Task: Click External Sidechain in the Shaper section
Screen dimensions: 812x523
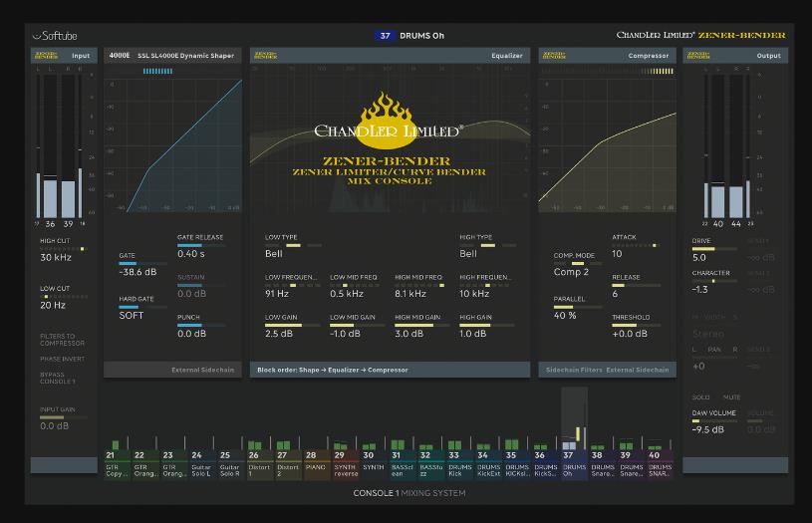Action: click(202, 370)
